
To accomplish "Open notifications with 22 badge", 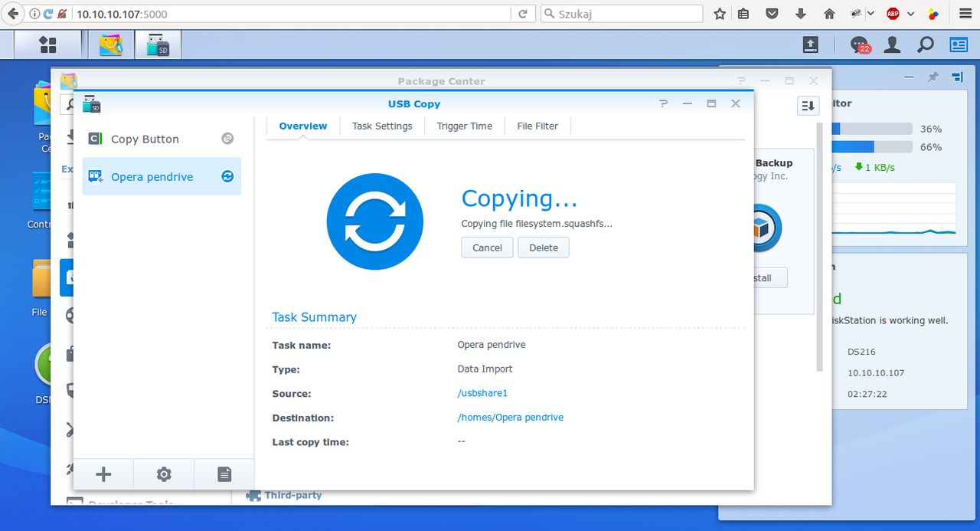I will click(x=861, y=44).
